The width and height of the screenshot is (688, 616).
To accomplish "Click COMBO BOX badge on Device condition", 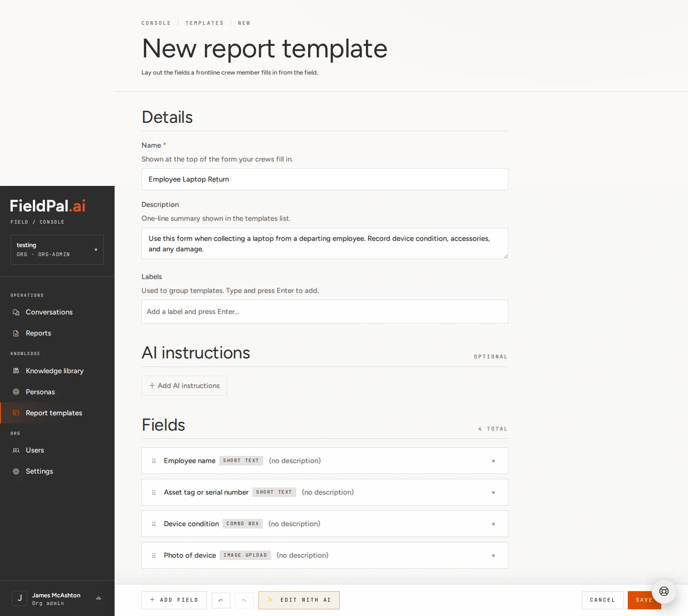I will [x=243, y=524].
